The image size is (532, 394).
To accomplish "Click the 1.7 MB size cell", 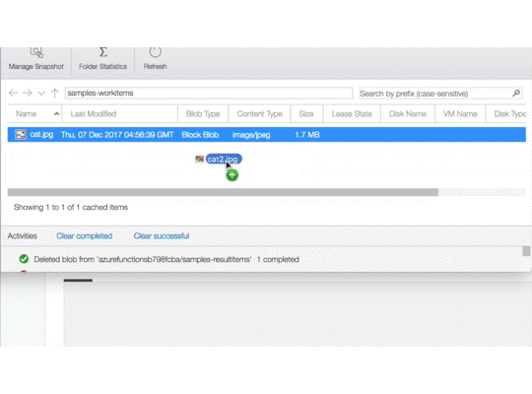I will coord(307,135).
